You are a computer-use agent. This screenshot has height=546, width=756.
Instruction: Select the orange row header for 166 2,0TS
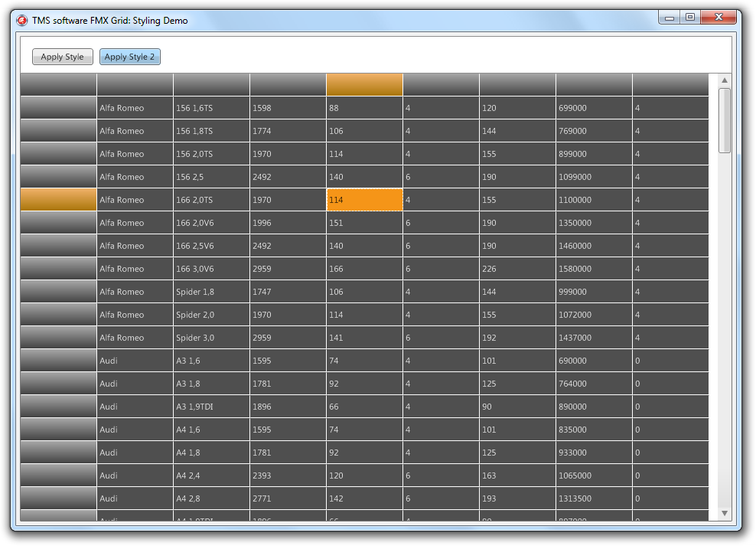(x=58, y=200)
